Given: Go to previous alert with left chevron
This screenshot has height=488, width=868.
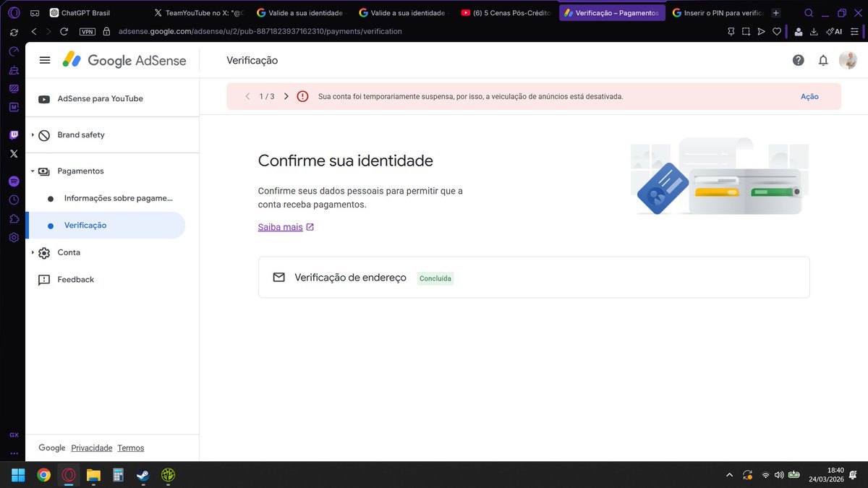Looking at the screenshot, I should click(248, 96).
